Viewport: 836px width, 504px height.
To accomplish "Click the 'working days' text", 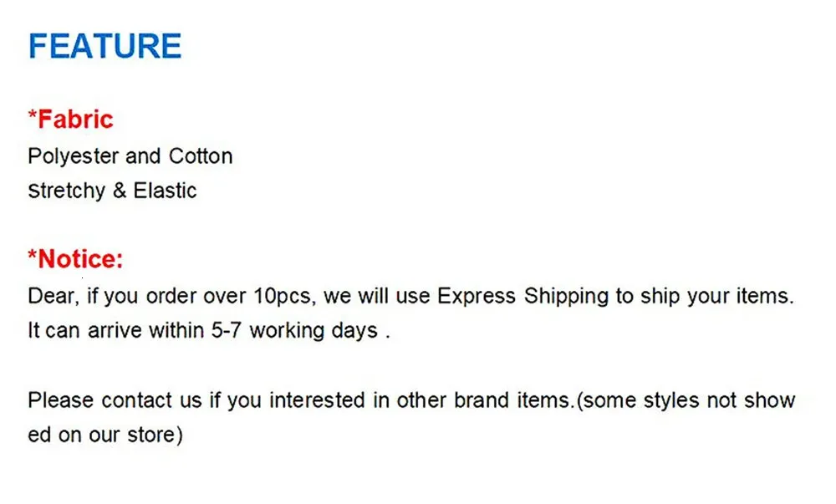I will pyautogui.click(x=313, y=330).
